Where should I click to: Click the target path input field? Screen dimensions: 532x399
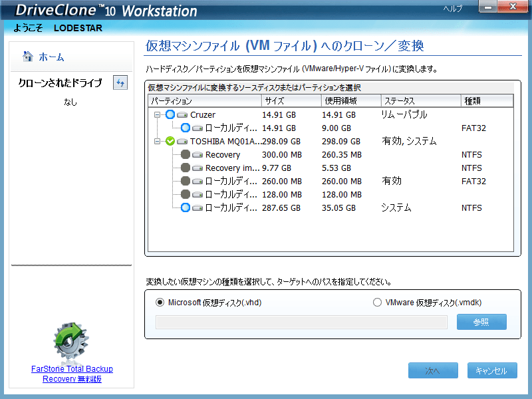tap(299, 321)
